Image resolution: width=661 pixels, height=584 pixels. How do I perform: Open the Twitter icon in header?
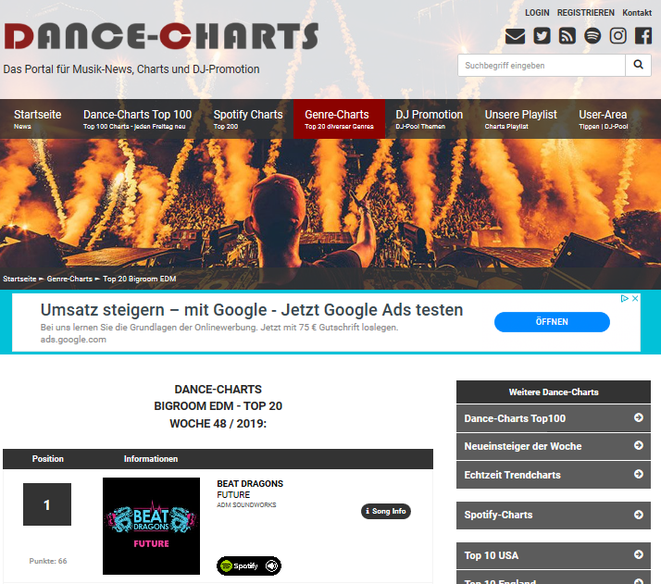click(542, 36)
